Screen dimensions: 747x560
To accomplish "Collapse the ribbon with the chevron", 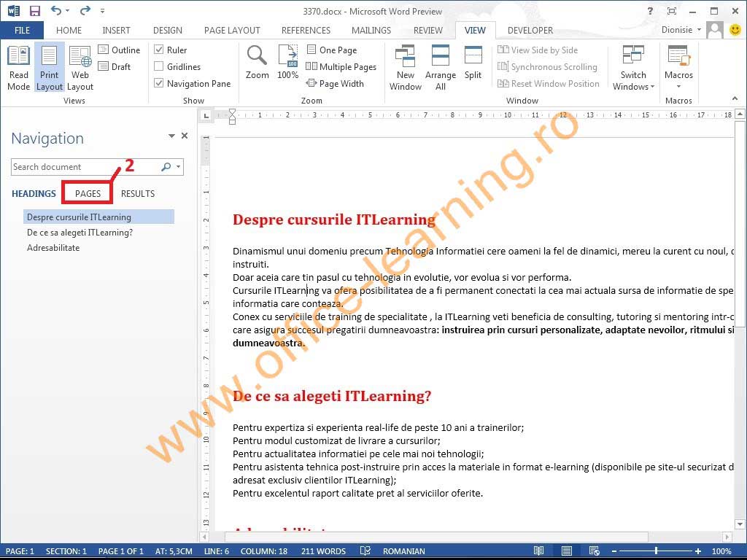I will [x=735, y=98].
